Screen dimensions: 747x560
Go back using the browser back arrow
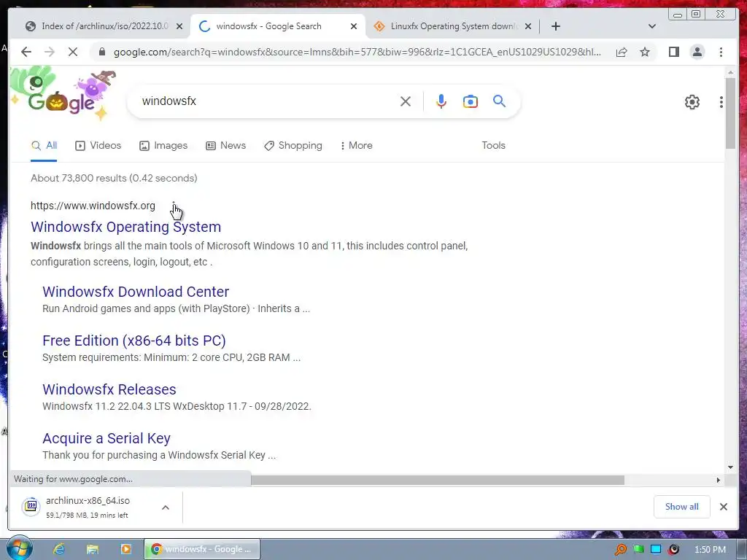[x=26, y=52]
